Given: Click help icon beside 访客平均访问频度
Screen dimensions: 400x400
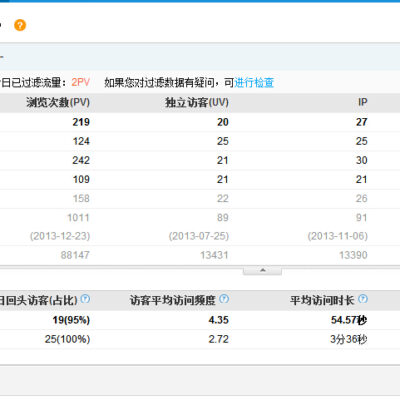Looking at the screenshot, I should [x=224, y=299].
